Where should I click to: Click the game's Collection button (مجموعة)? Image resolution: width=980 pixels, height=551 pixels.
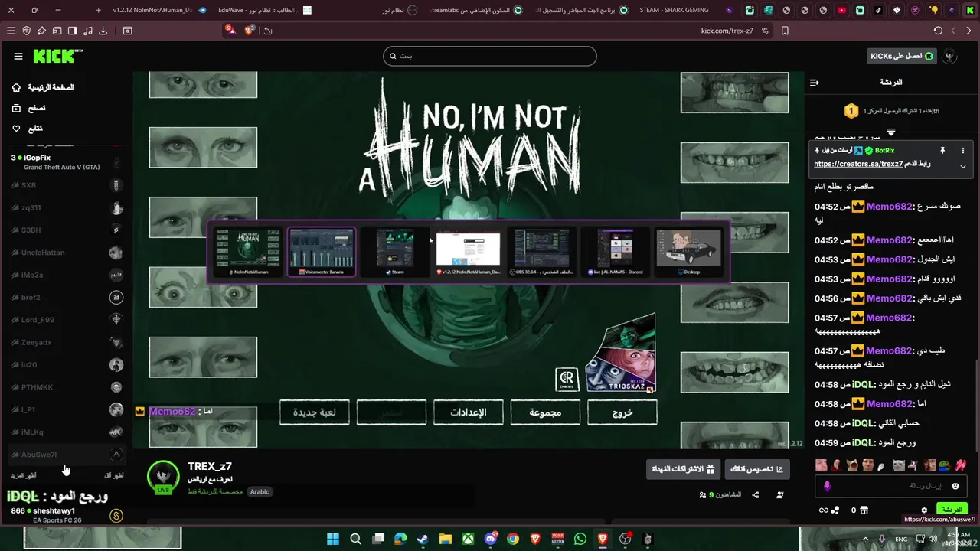click(545, 412)
